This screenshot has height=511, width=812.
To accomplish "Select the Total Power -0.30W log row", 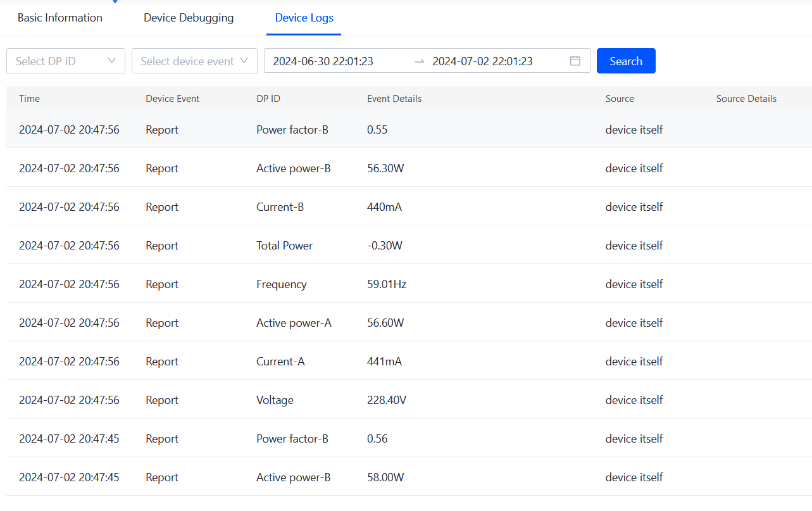I will point(405,246).
